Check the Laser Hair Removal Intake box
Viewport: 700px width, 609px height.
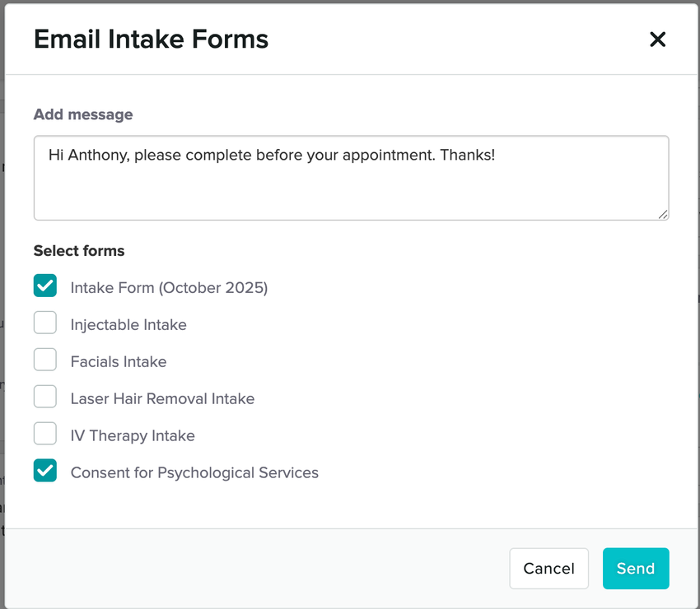click(45, 397)
